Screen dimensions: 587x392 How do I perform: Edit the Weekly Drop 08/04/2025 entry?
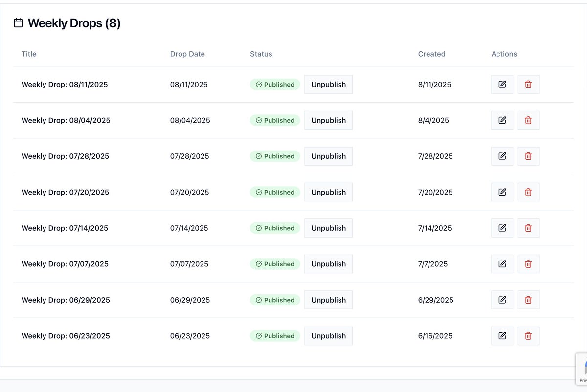(x=502, y=120)
